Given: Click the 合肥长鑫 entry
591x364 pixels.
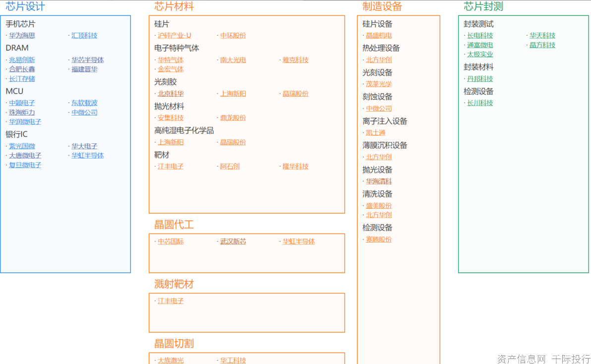Looking at the screenshot, I should click(22, 69).
